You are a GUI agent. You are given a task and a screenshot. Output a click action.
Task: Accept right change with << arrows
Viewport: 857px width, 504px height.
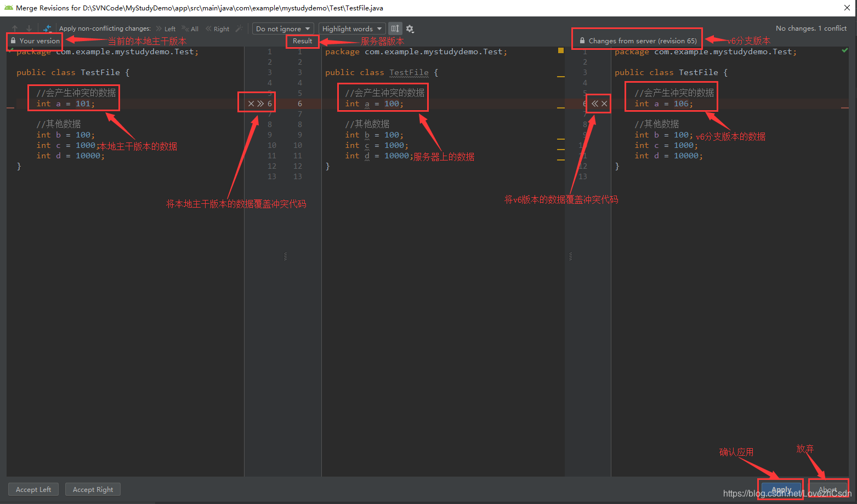click(x=595, y=104)
